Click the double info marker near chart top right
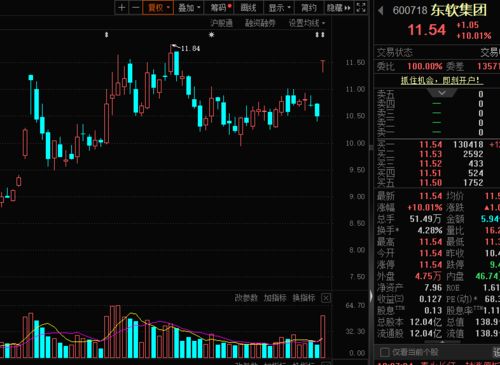 point(320,35)
